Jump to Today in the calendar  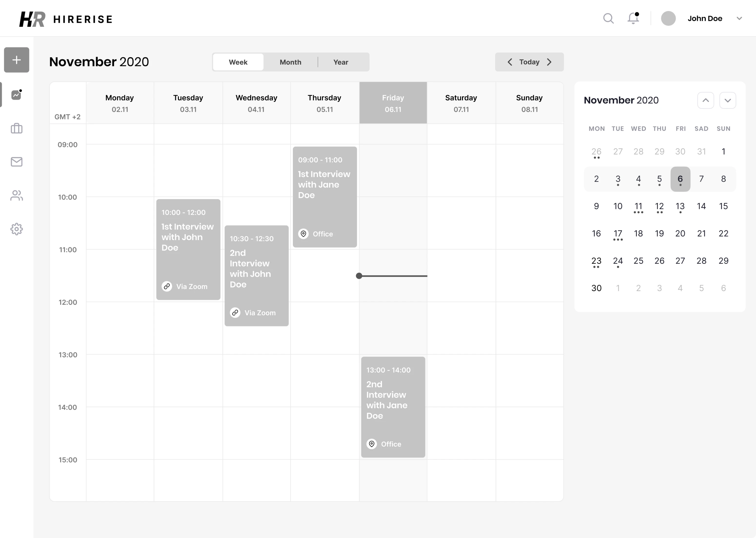click(529, 62)
